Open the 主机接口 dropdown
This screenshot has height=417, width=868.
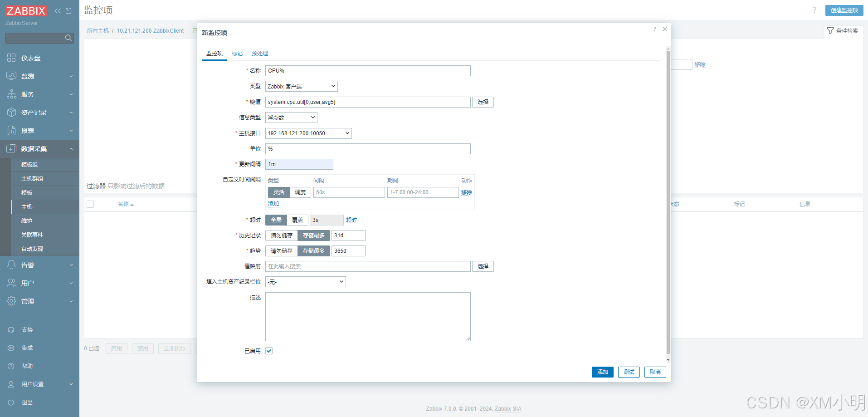(308, 133)
